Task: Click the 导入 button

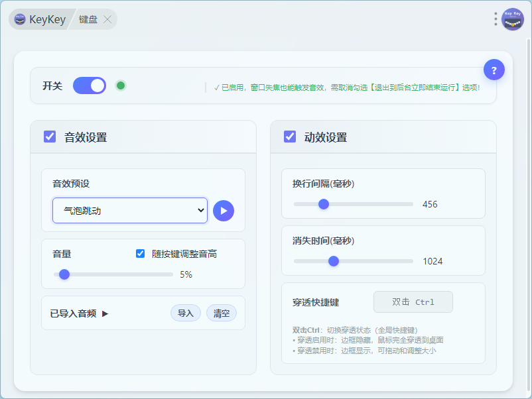Action: tap(186, 313)
